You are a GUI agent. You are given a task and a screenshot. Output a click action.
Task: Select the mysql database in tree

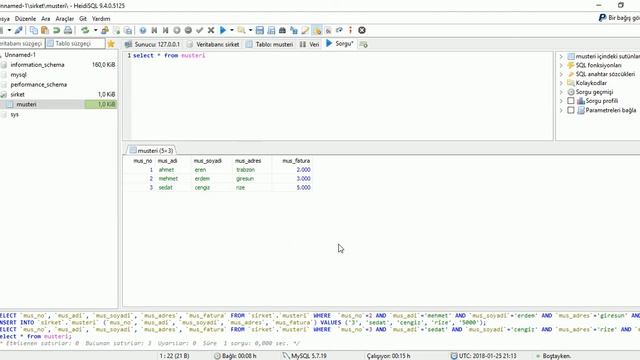[18, 75]
